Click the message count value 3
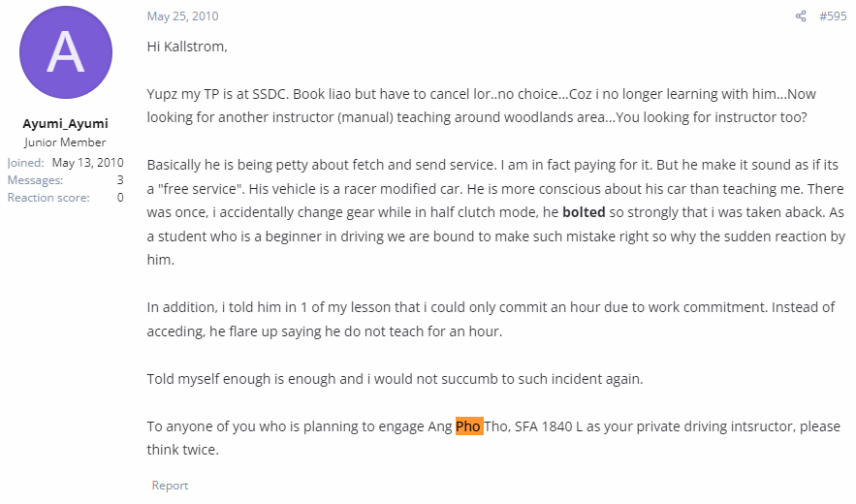Image resolution: width=856 pixels, height=504 pixels. pyautogui.click(x=120, y=180)
